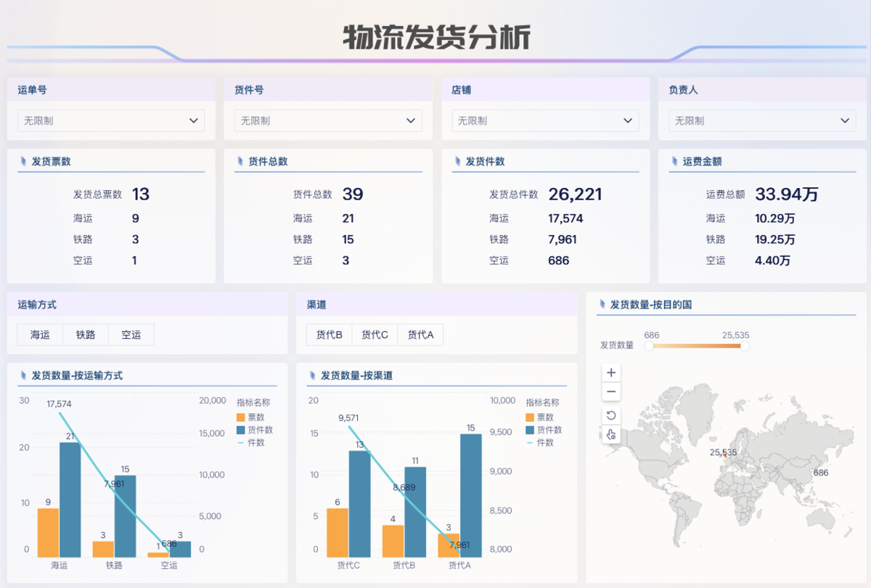Open the 运单号 dropdown
The width and height of the screenshot is (871, 588).
click(111, 121)
